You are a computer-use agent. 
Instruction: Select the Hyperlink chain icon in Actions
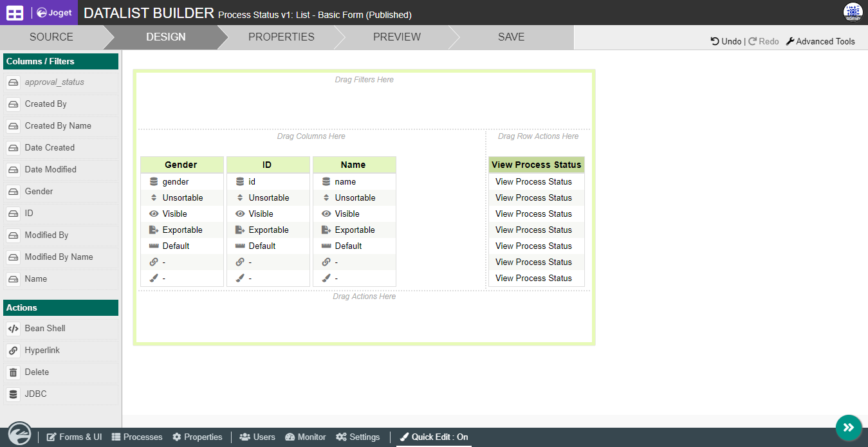(14, 351)
